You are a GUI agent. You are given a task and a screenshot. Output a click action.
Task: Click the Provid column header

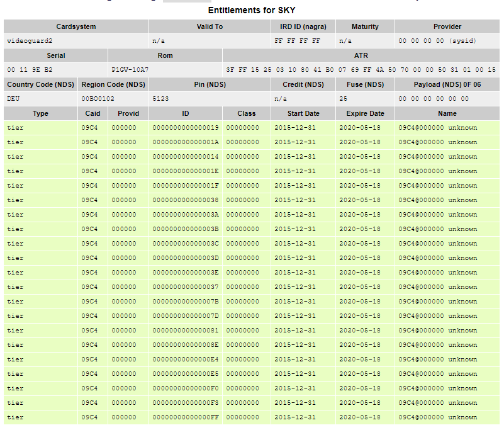pos(128,113)
